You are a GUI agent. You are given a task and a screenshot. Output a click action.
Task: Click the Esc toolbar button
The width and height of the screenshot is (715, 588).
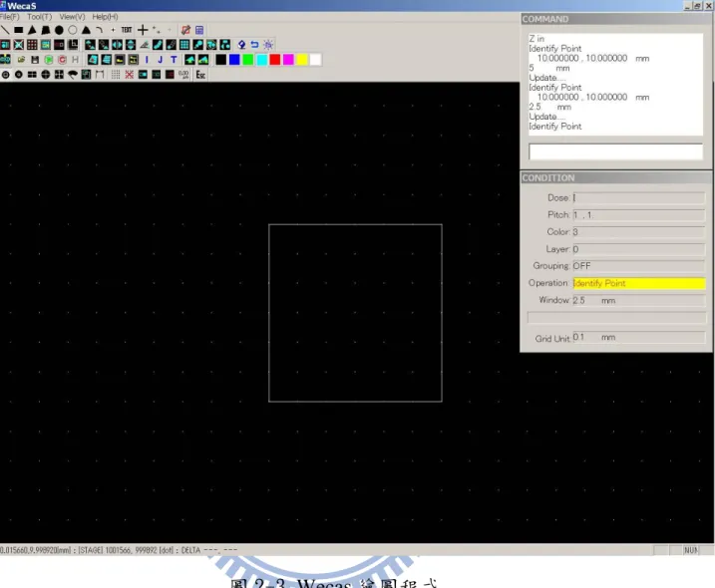coord(200,75)
